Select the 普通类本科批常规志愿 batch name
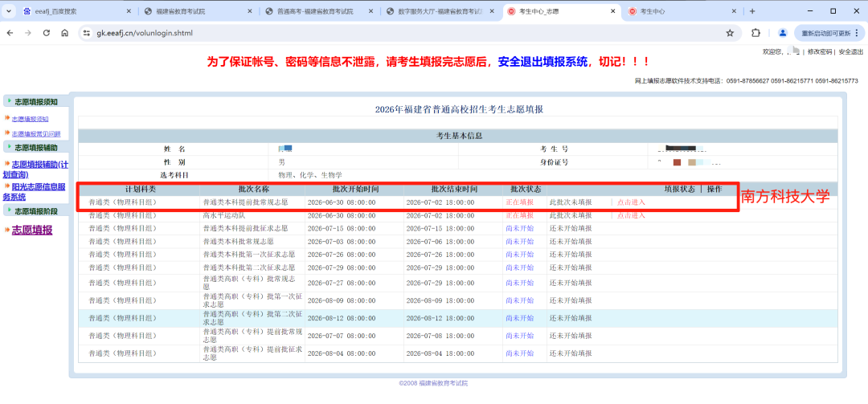Viewport: 868px width, 404px height. pos(239,241)
